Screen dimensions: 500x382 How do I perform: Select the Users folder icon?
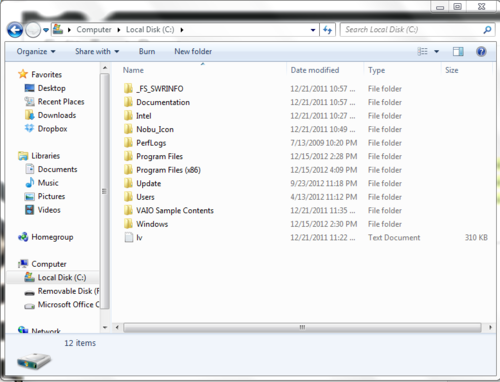point(128,197)
